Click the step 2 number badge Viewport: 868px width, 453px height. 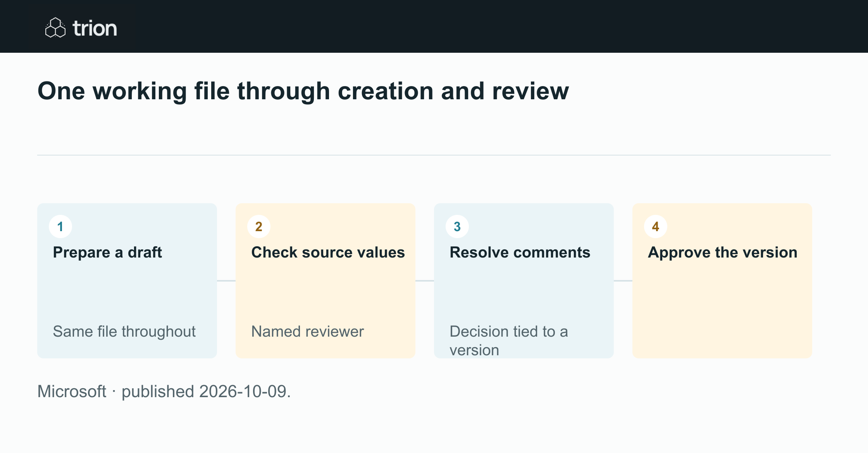pos(259,226)
